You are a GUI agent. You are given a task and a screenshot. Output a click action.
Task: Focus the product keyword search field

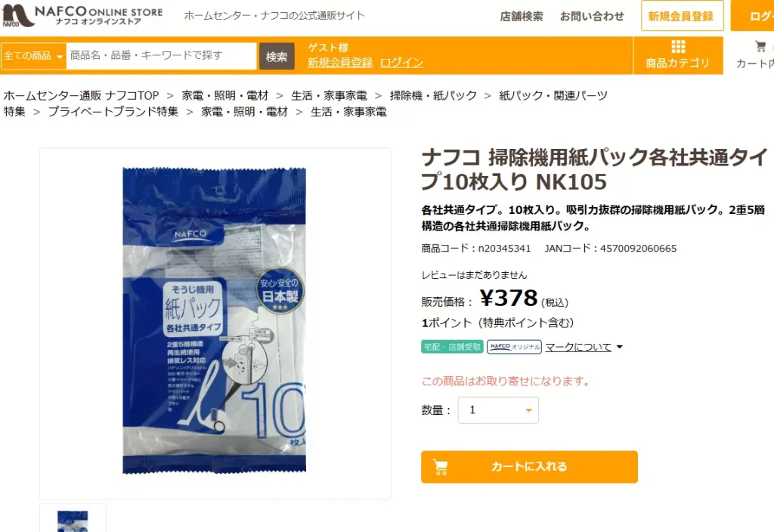click(x=162, y=56)
